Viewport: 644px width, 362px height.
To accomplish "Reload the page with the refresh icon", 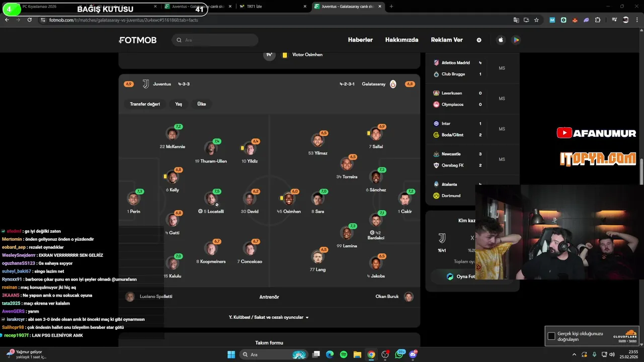I will (30, 20).
